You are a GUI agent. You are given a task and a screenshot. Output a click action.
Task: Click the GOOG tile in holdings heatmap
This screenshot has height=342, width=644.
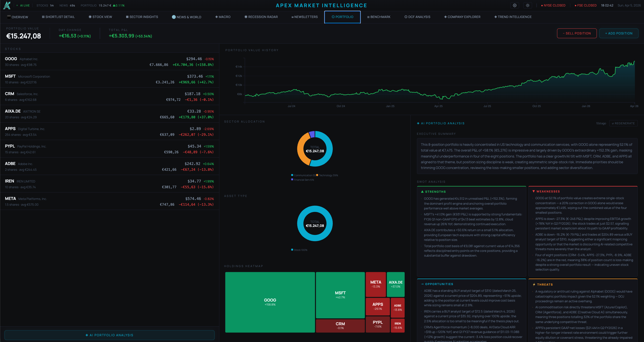point(270,302)
